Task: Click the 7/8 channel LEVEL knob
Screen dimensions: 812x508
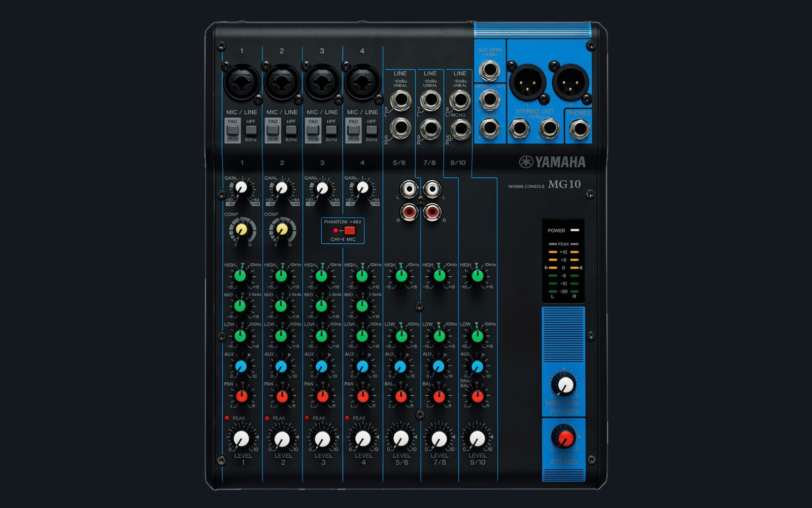Action: tap(439, 439)
